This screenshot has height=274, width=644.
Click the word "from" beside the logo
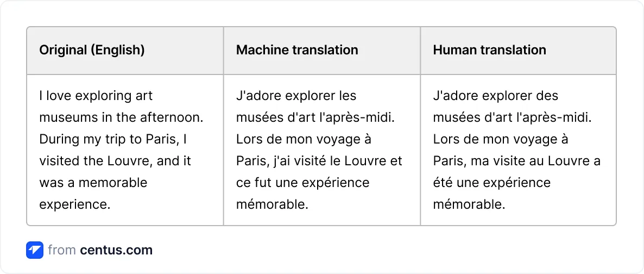click(x=61, y=251)
